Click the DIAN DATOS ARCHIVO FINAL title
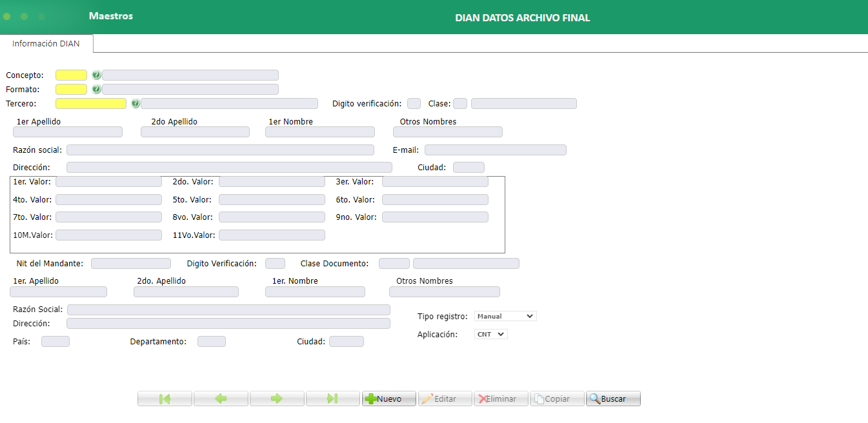 pyautogui.click(x=523, y=18)
